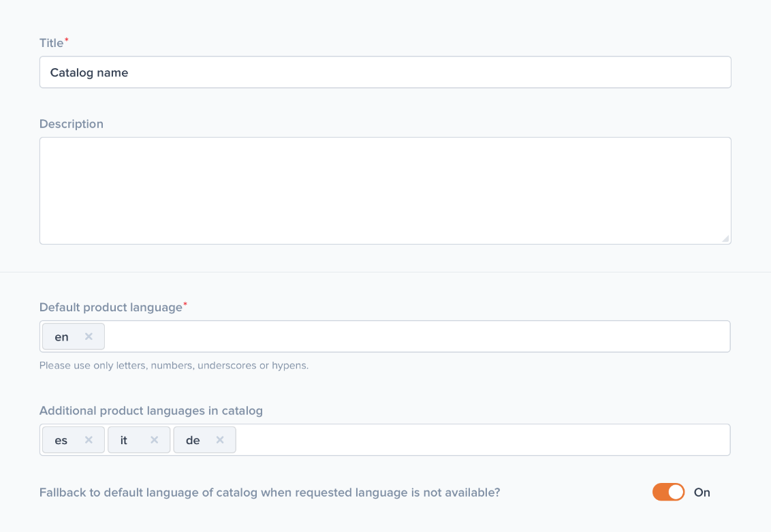Screen dimensions: 771x532
Task: Click the Description box resize handle
Action: pos(725,238)
